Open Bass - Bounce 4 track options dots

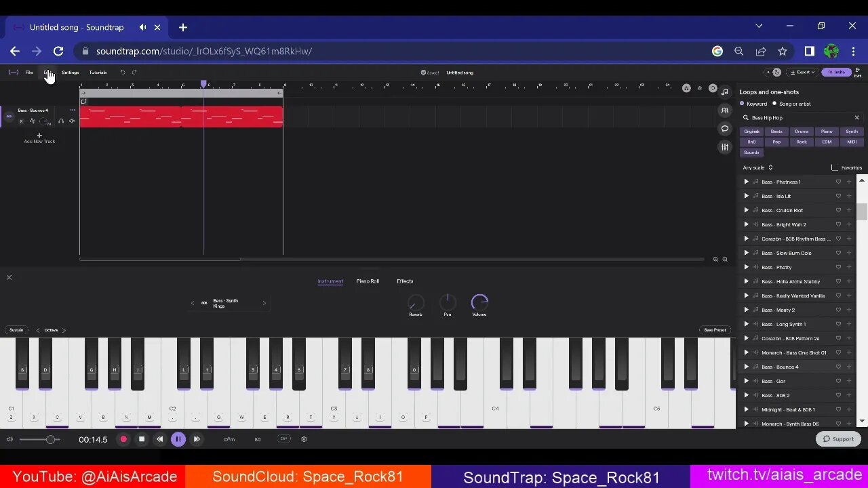(x=73, y=110)
